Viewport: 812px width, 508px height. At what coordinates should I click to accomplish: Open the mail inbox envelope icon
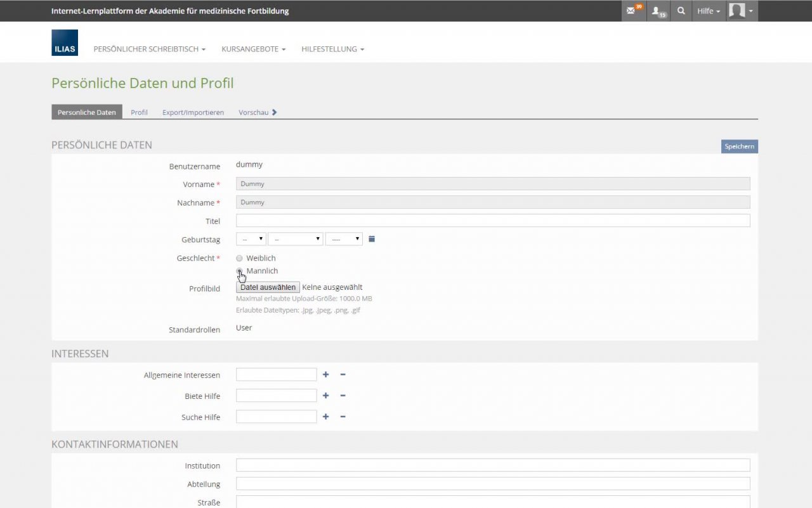click(x=633, y=11)
